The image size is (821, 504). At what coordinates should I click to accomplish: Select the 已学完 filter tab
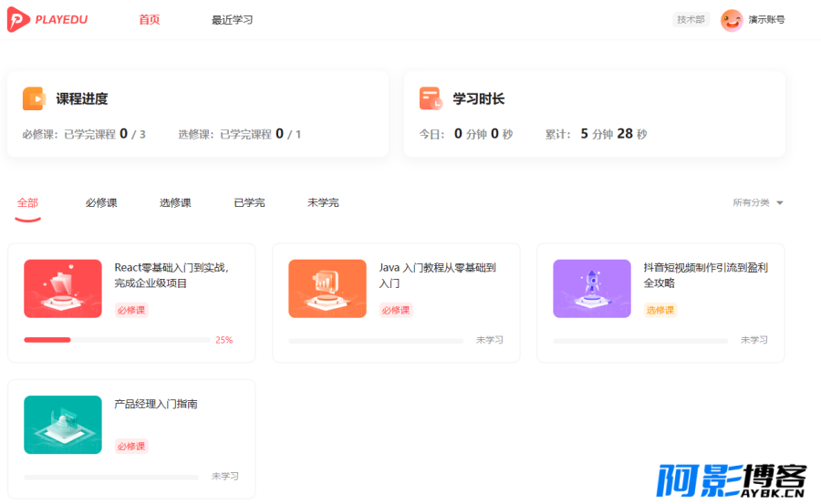(249, 202)
